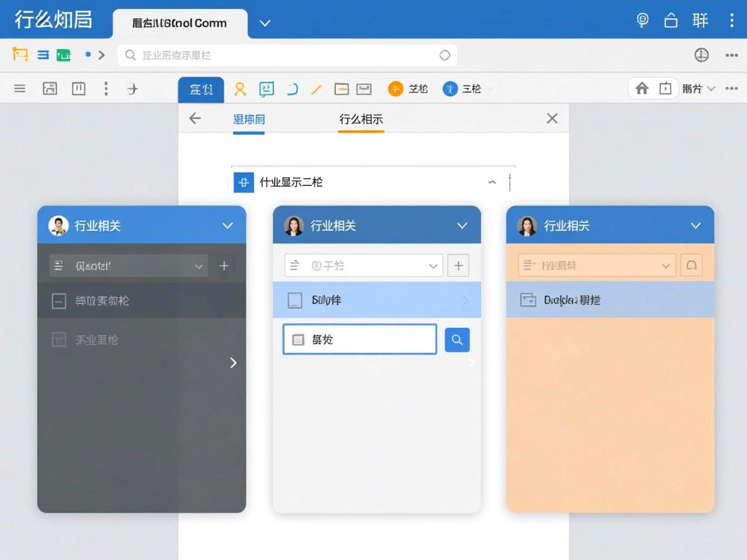Viewport: 747px width, 560px height.
Task: Switch to the 行么相示 tab
Action: (x=361, y=119)
